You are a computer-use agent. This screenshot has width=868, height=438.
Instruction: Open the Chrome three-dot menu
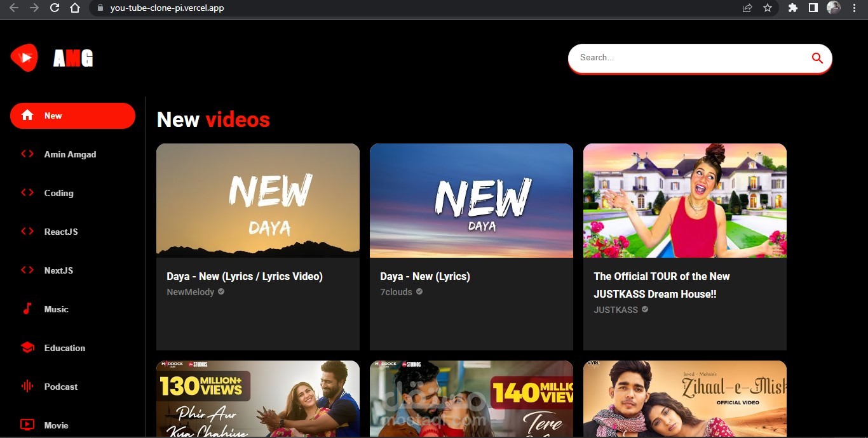(853, 8)
